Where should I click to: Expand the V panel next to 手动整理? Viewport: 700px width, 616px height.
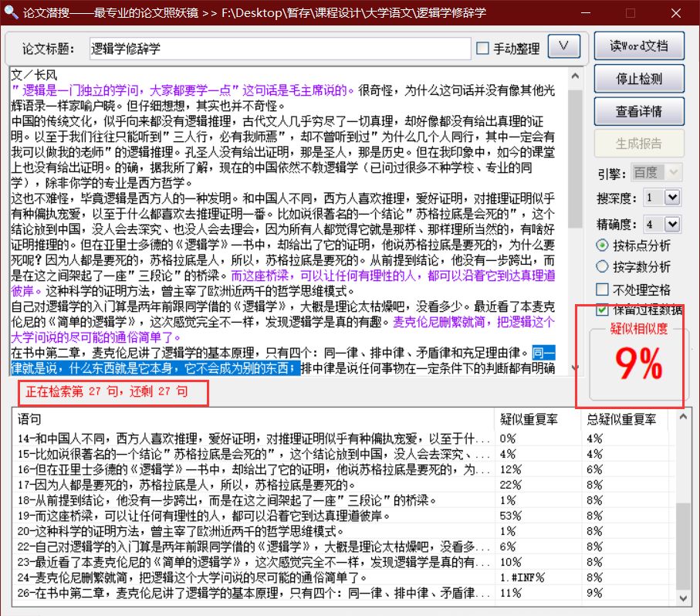pyautogui.click(x=563, y=46)
